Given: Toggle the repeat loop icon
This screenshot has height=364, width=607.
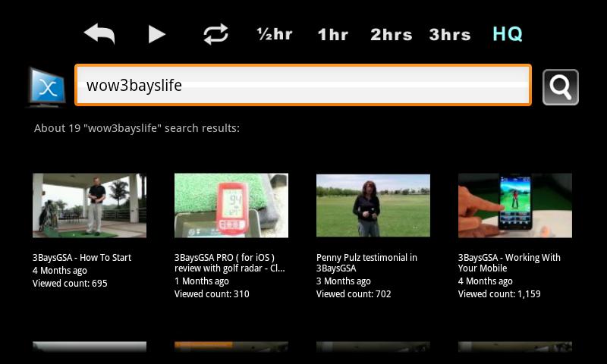Looking at the screenshot, I should (x=216, y=34).
